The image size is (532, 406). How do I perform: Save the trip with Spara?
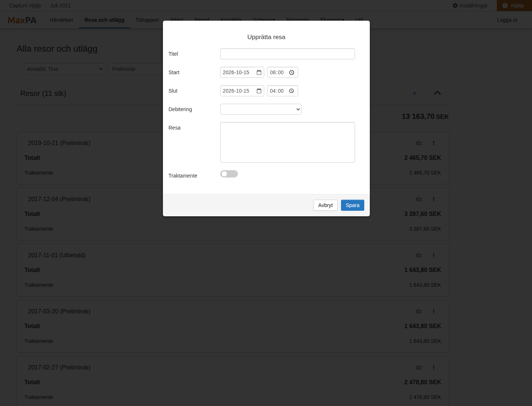pyautogui.click(x=352, y=205)
